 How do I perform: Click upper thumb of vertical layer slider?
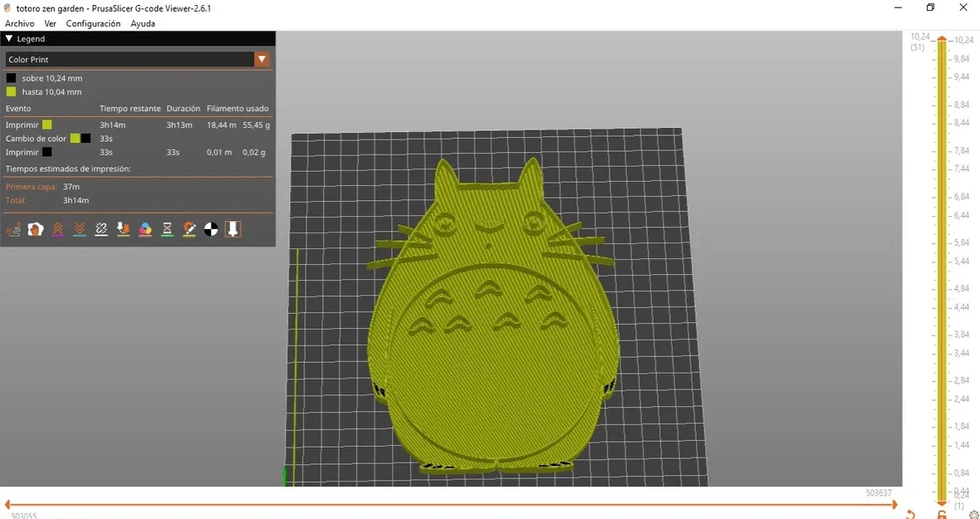point(941,39)
